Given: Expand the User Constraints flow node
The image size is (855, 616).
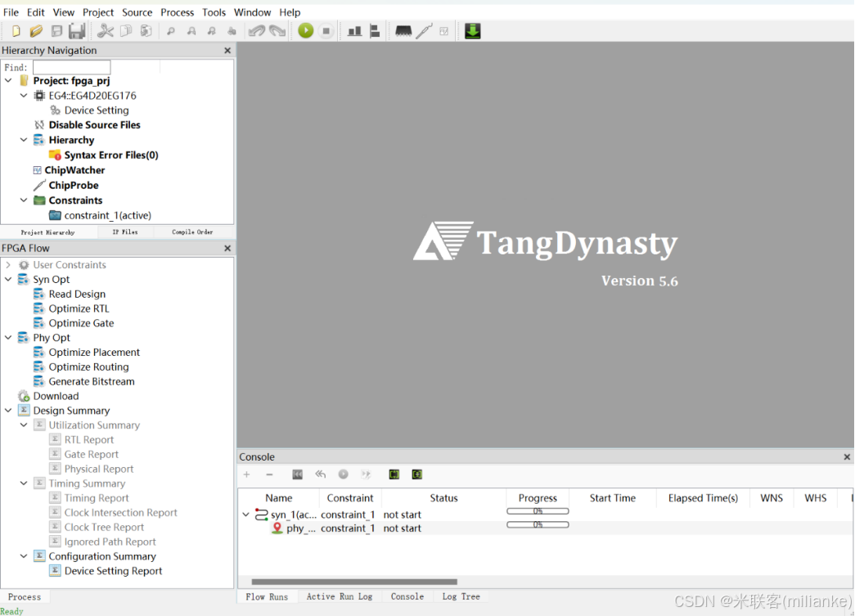Looking at the screenshot, I should tap(8, 265).
